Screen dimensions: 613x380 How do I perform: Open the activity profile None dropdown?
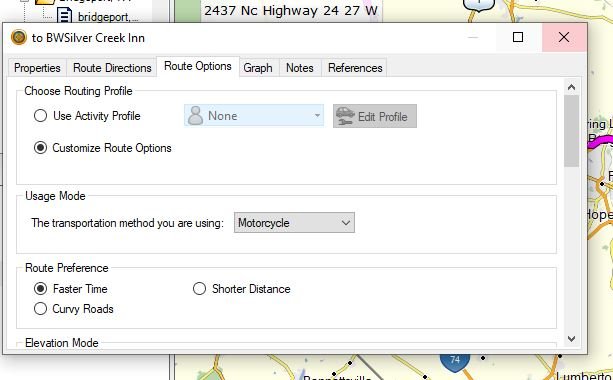pyautogui.click(x=254, y=116)
